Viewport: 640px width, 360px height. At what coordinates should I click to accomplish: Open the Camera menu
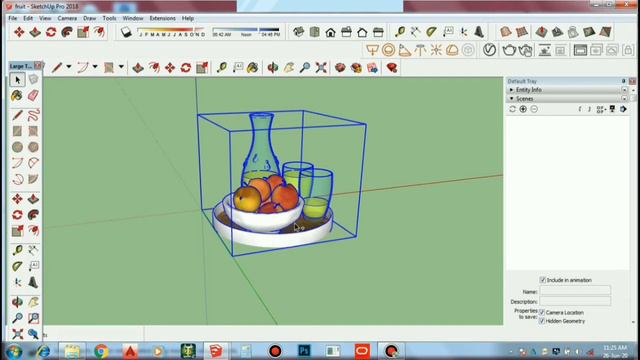67,18
